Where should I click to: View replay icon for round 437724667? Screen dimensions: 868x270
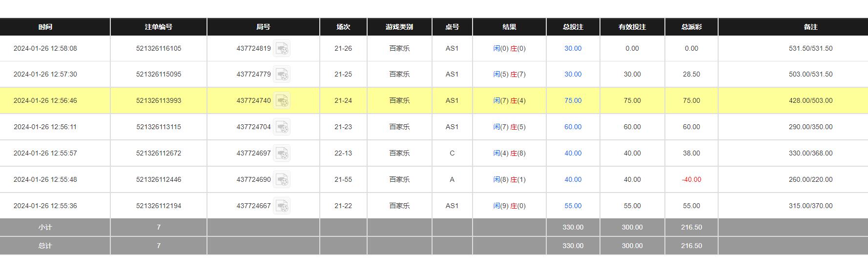[x=282, y=206]
